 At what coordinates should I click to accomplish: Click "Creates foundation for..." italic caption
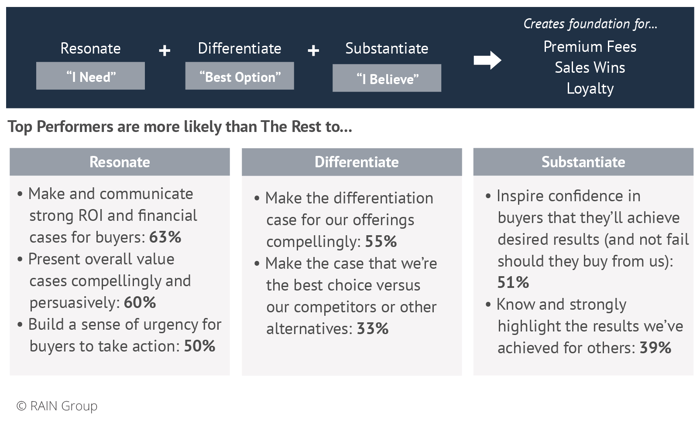pos(588,23)
